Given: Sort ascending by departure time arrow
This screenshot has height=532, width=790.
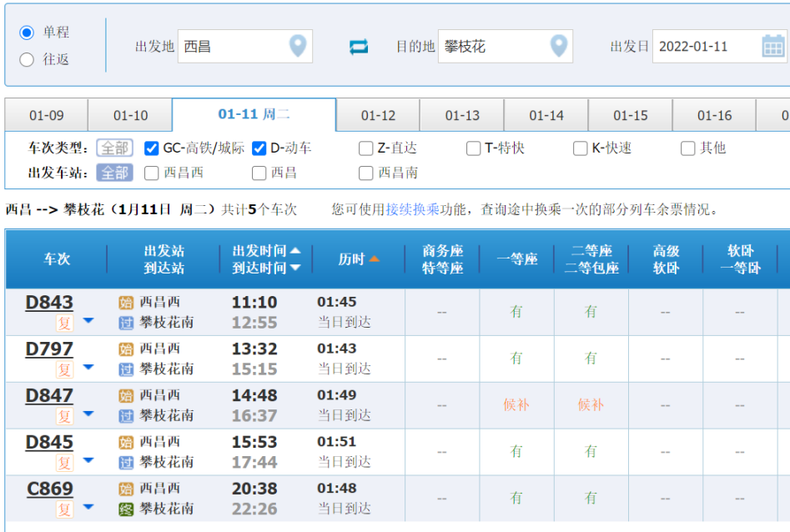Looking at the screenshot, I should 295,250.
